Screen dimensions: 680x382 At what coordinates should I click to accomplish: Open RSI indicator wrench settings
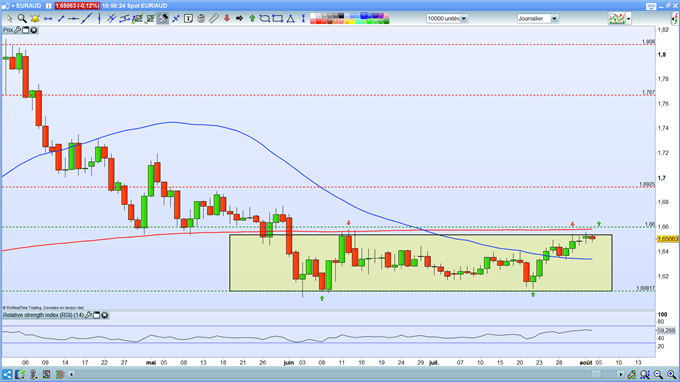point(88,315)
